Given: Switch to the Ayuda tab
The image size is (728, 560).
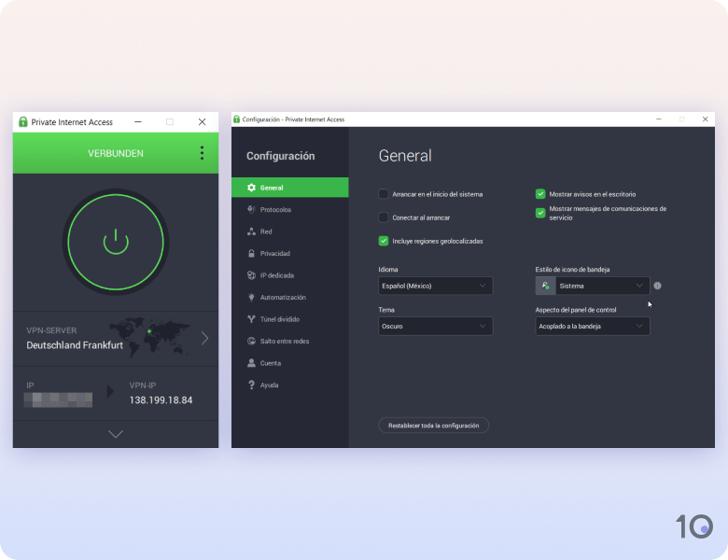Looking at the screenshot, I should point(290,385).
